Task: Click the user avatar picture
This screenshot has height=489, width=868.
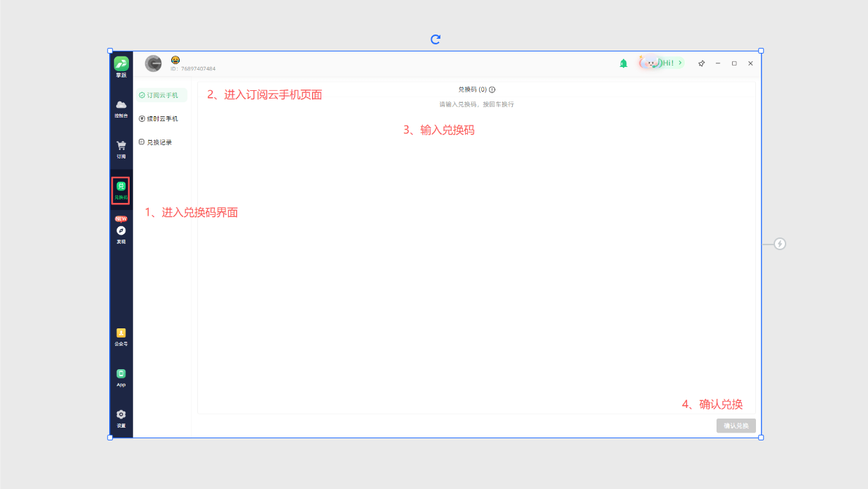Action: (153, 63)
